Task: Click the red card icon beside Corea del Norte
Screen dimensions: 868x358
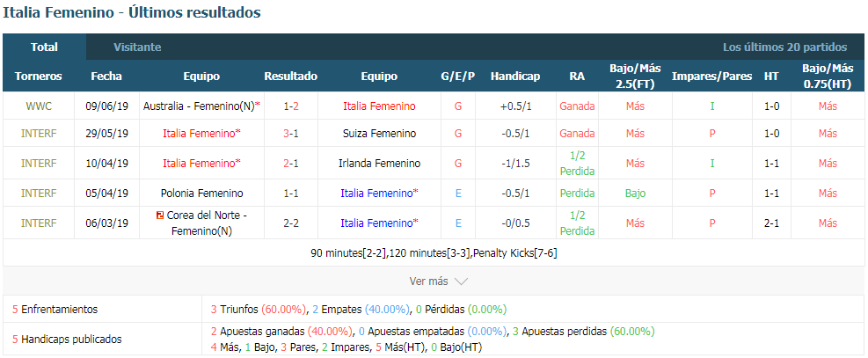Action: point(161,216)
